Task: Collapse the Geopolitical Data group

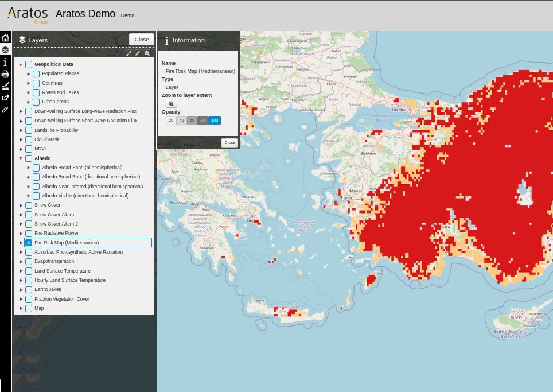Action: (21, 64)
